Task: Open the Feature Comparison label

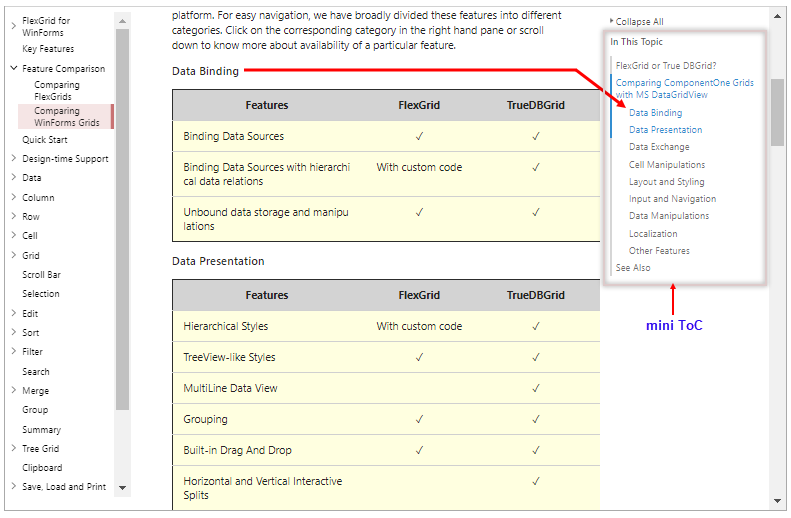Action: click(x=64, y=69)
